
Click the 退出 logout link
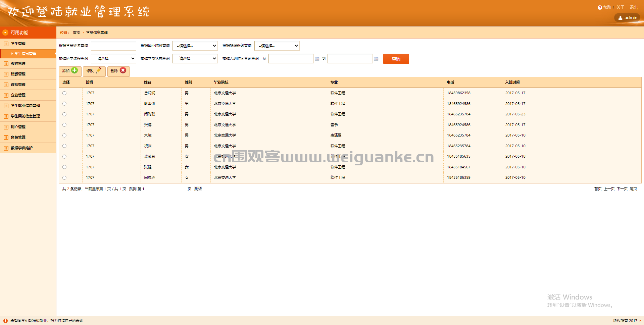634,7
